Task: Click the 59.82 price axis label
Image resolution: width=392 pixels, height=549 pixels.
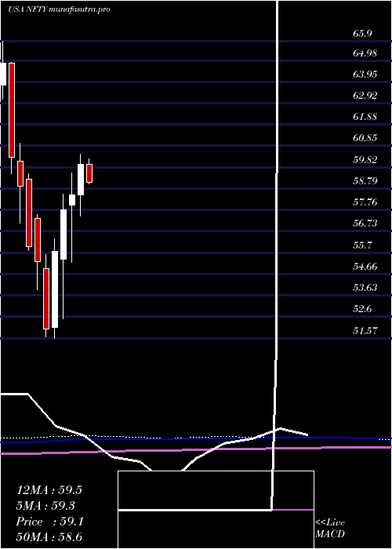Action: coord(365,160)
